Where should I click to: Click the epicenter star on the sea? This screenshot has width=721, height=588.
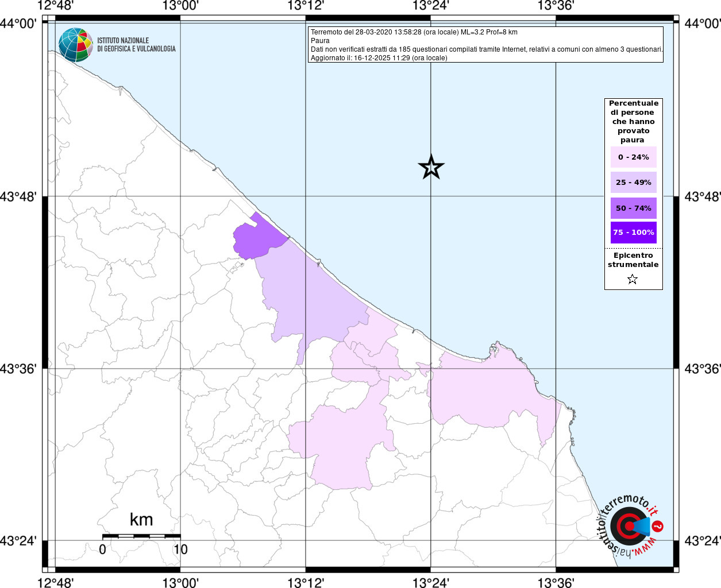[x=431, y=167]
